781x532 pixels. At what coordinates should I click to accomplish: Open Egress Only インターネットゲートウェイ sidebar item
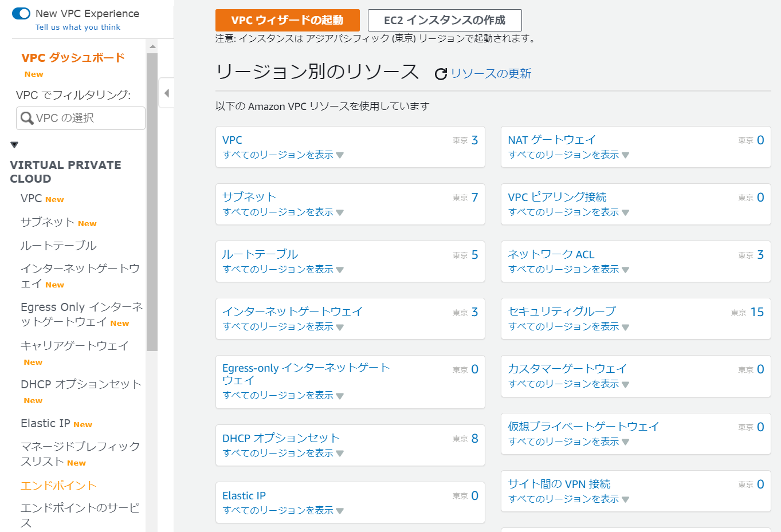[x=82, y=314]
